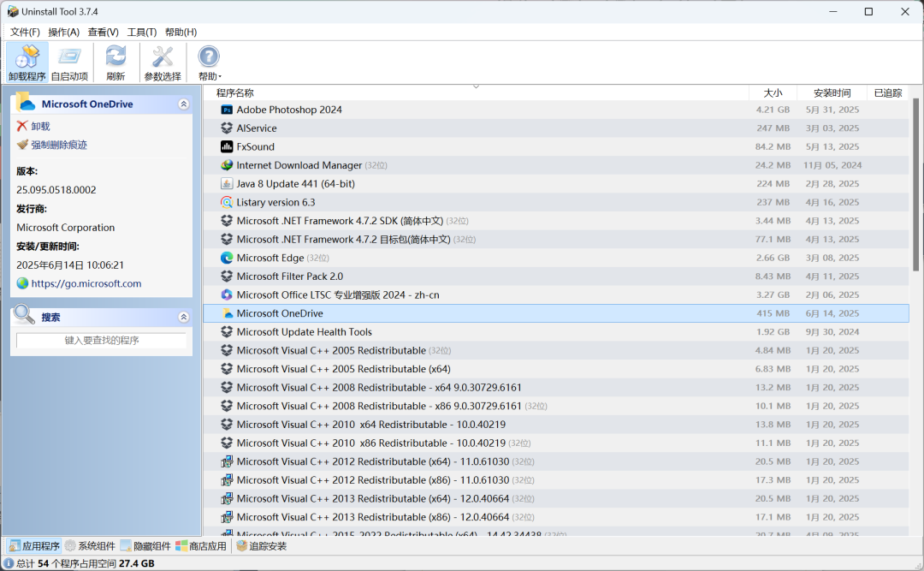Switch to the 追踪安装 tab
Viewport: 924px width, 571px height.
(262, 546)
